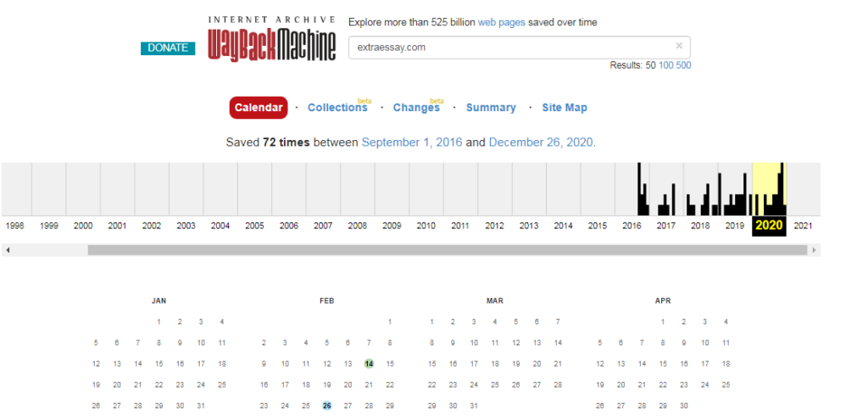Clear the search field with the X
This screenshot has width=868, height=420.
(679, 47)
